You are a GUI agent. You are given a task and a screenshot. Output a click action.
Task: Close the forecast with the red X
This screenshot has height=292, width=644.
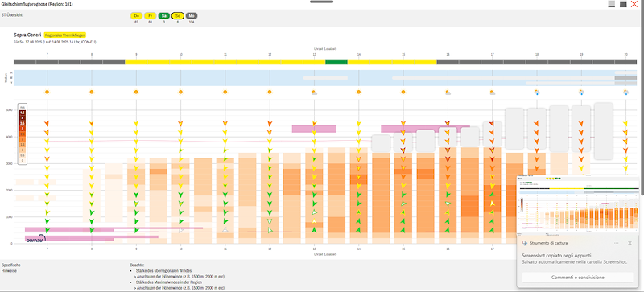pos(634,4)
